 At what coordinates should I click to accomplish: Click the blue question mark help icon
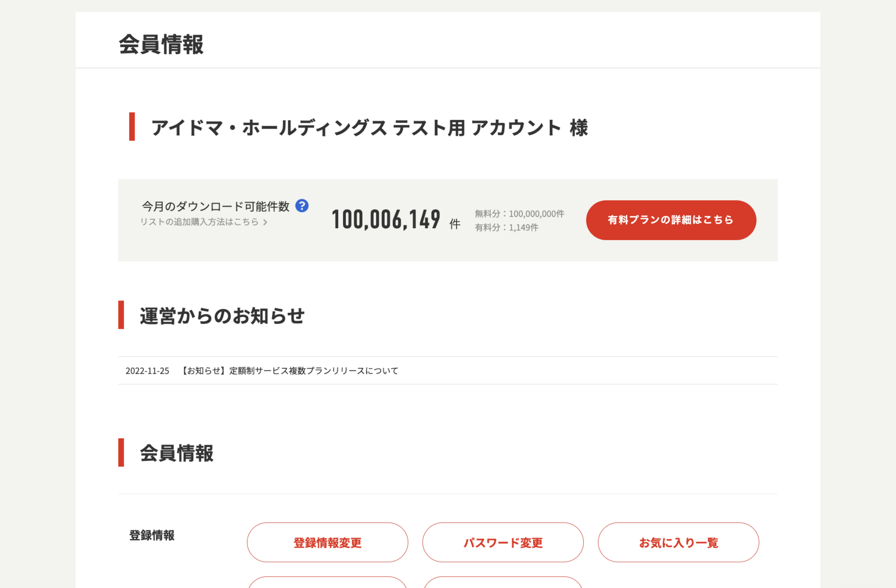coord(302,206)
